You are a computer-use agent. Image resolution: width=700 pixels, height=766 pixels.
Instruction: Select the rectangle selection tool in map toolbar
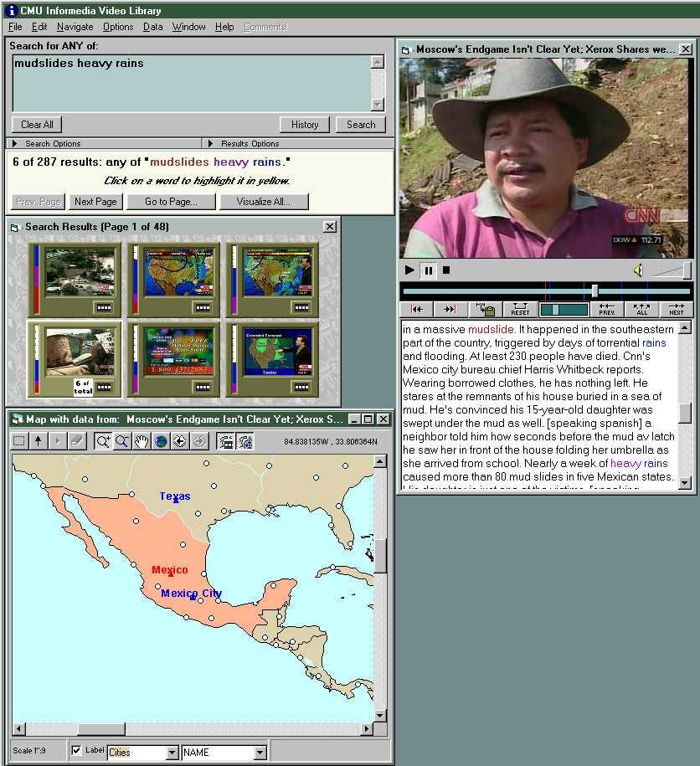coord(19,441)
